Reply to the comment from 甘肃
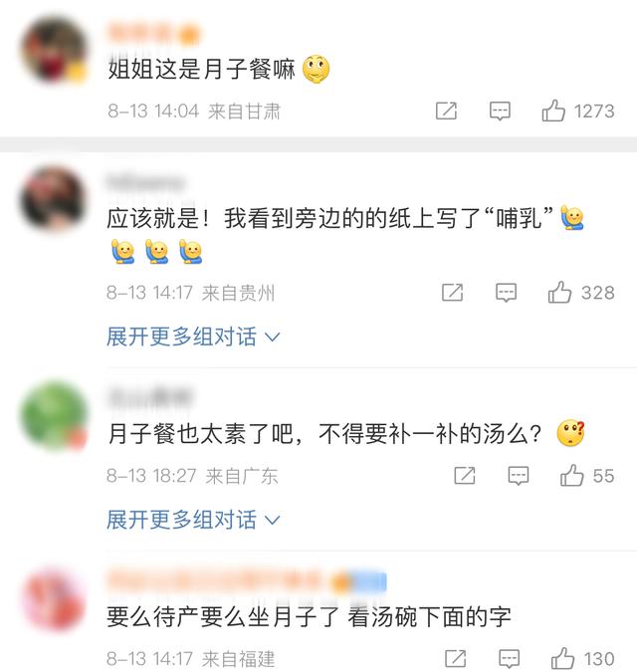 tap(500, 111)
